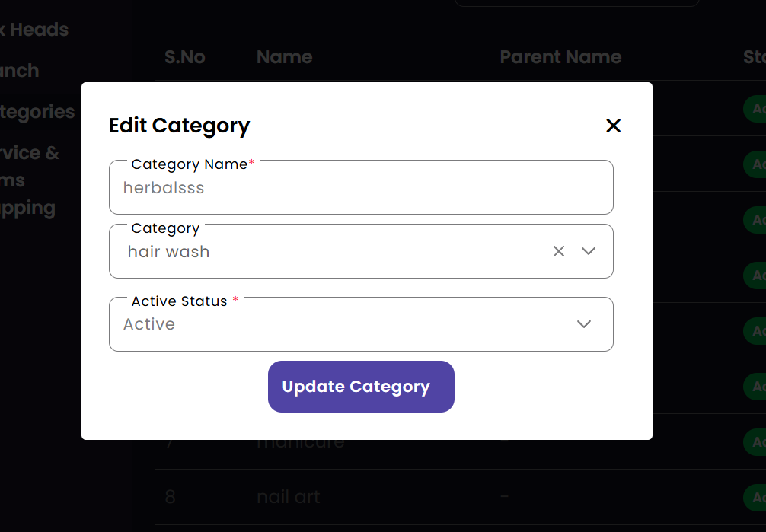Click the Status column header
The width and height of the screenshot is (766, 532).
coord(754,57)
